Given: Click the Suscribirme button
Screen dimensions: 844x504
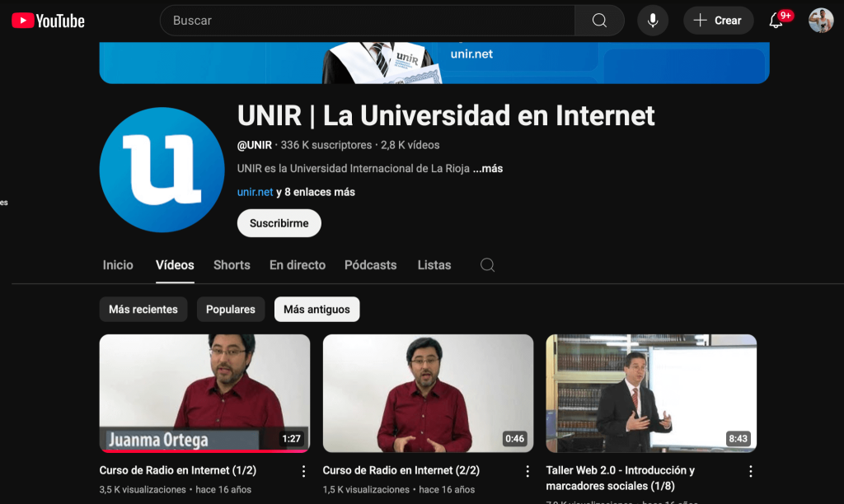Looking at the screenshot, I should 279,223.
